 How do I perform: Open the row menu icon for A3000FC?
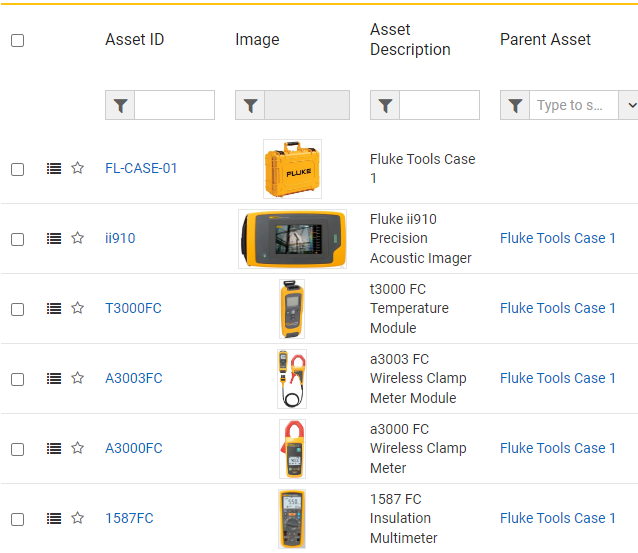point(54,448)
